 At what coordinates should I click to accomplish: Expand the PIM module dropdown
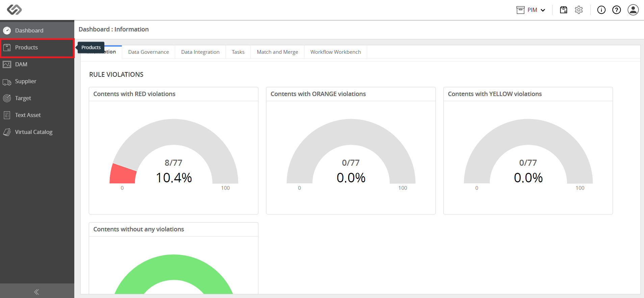[531, 10]
